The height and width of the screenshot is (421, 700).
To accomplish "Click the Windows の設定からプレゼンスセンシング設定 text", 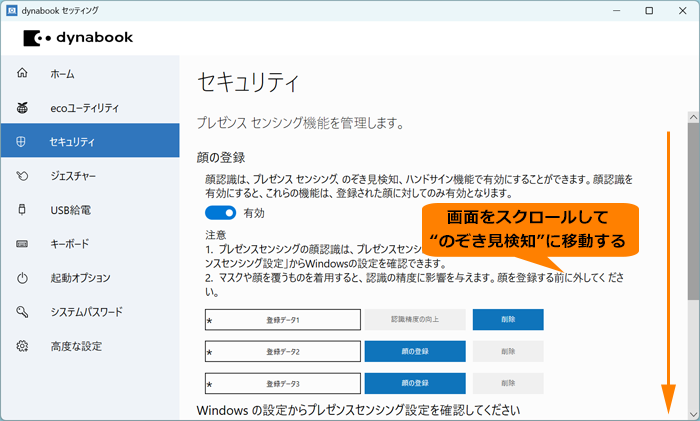I will [358, 410].
